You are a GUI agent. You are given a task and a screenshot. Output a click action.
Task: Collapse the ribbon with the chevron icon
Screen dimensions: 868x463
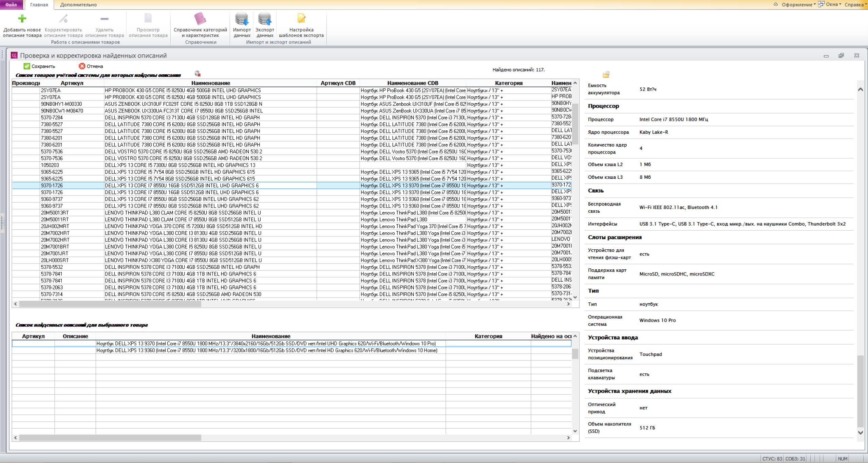tap(775, 4)
